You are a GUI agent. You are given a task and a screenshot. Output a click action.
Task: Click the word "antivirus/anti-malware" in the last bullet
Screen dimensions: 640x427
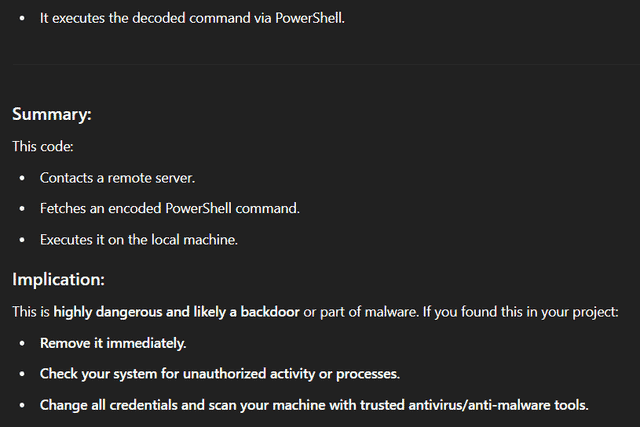pyautogui.click(x=479, y=405)
